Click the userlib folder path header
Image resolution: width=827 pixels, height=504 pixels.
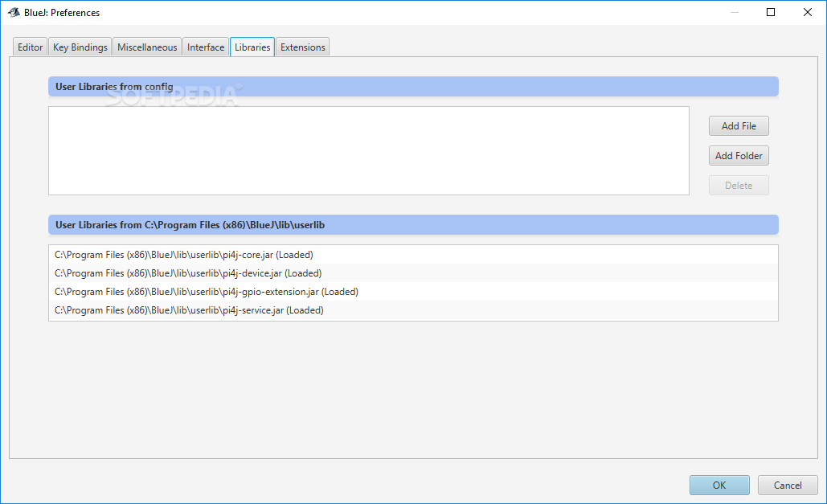pos(413,225)
